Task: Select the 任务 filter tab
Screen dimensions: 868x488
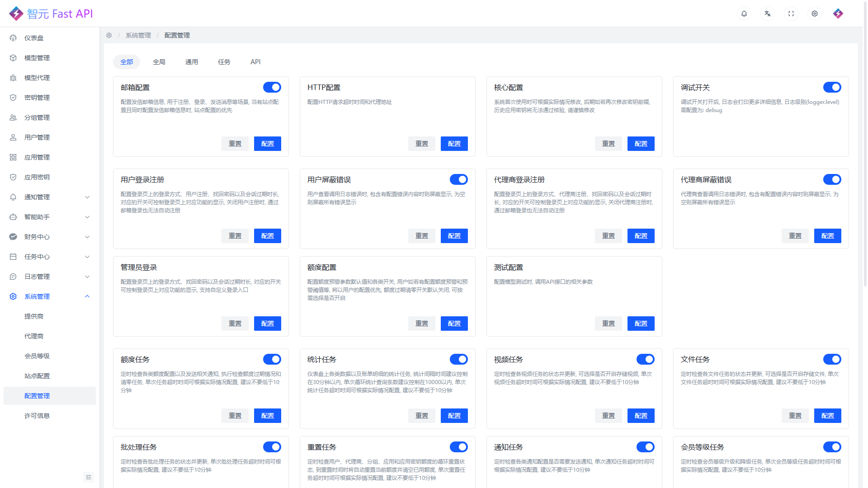Action: [224, 62]
